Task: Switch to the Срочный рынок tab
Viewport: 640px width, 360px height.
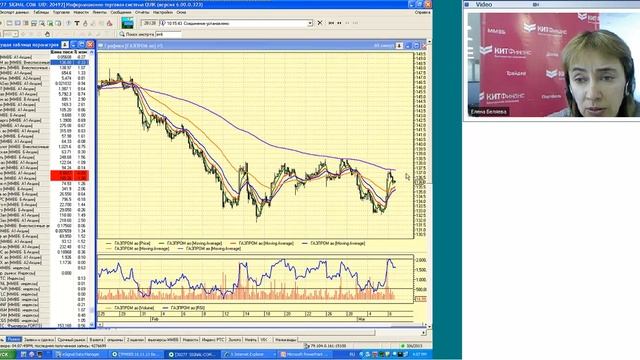Action: click(x=71, y=340)
